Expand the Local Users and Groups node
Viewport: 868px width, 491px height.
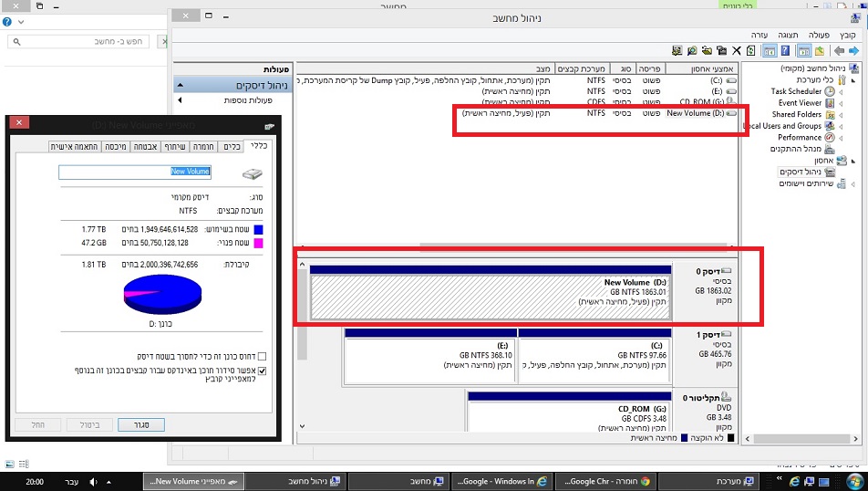(x=842, y=126)
